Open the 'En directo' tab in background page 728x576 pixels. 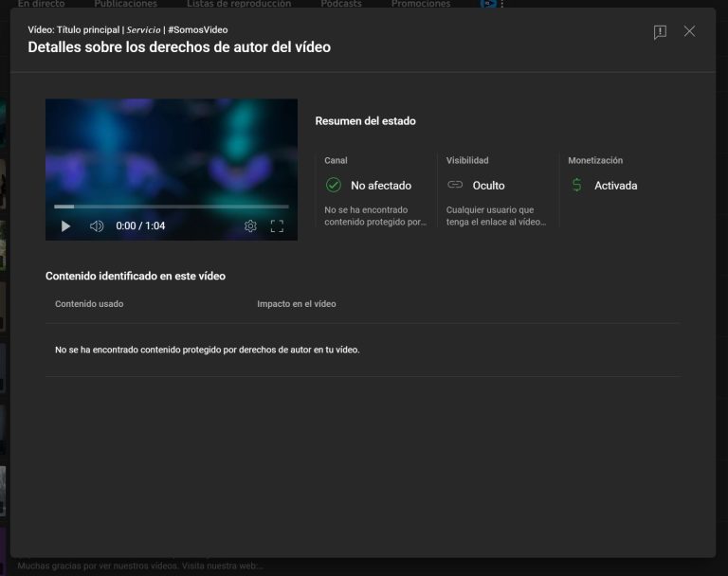tap(41, 4)
